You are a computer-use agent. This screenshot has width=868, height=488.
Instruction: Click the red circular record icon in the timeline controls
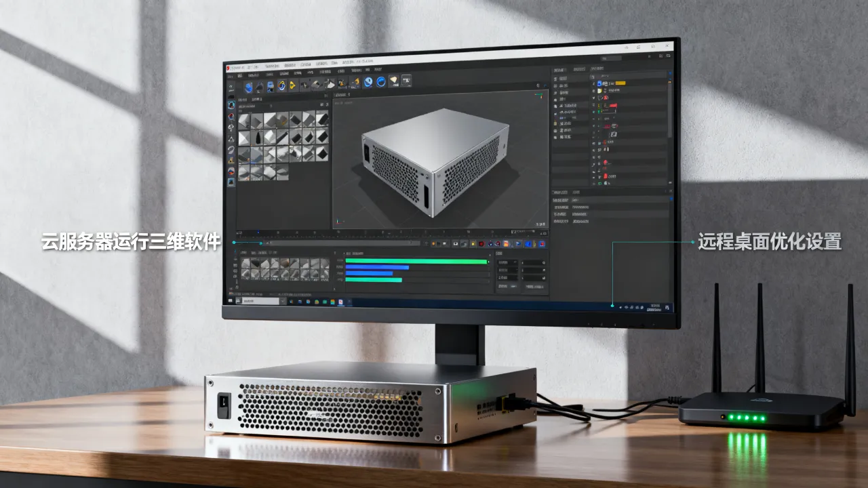[x=481, y=243]
